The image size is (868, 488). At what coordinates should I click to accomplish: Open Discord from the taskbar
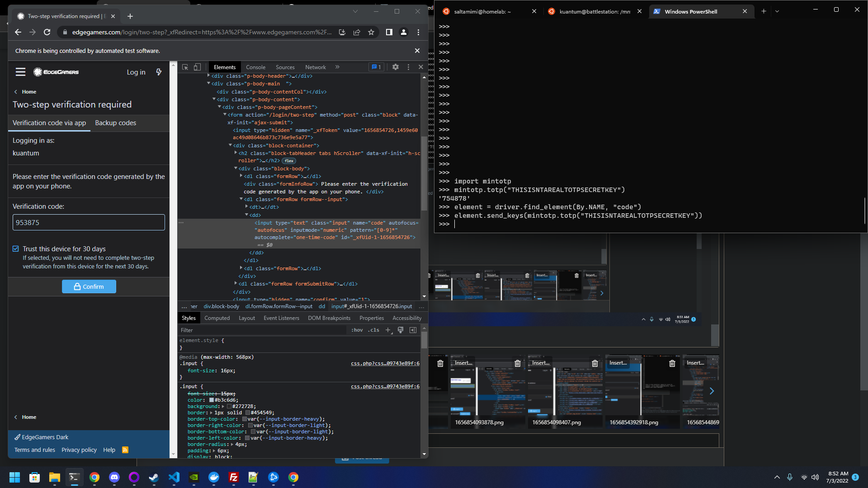tap(114, 477)
